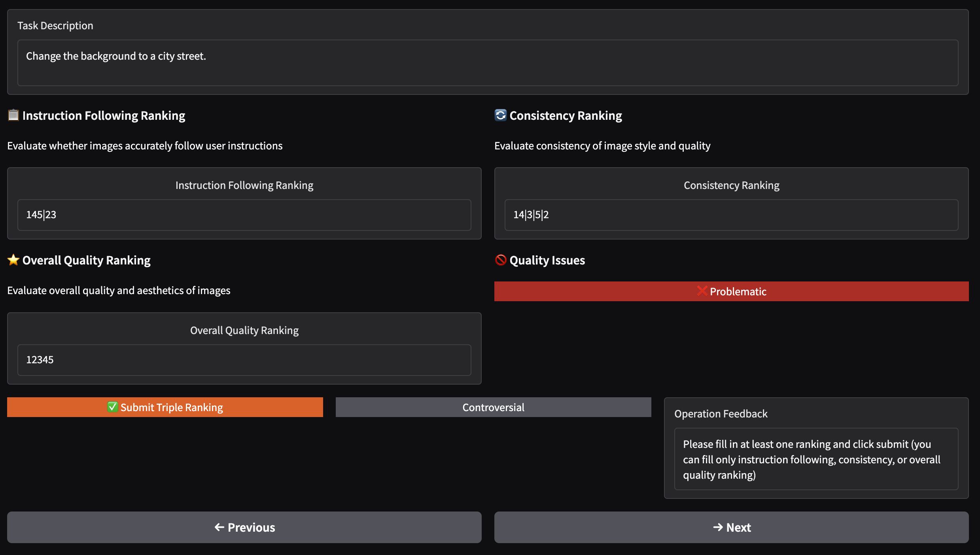Click green checkmark on Submit Triple Ranking
980x555 pixels.
[113, 407]
